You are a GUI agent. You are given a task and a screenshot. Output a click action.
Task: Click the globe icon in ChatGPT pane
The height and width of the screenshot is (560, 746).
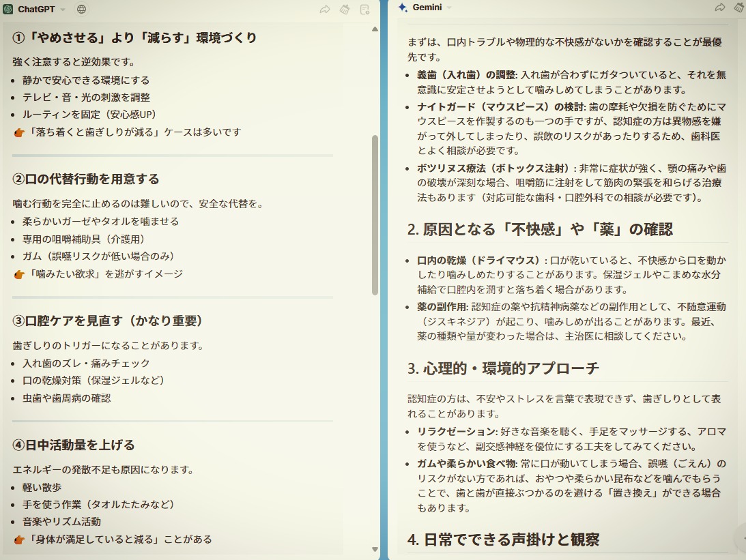click(81, 9)
